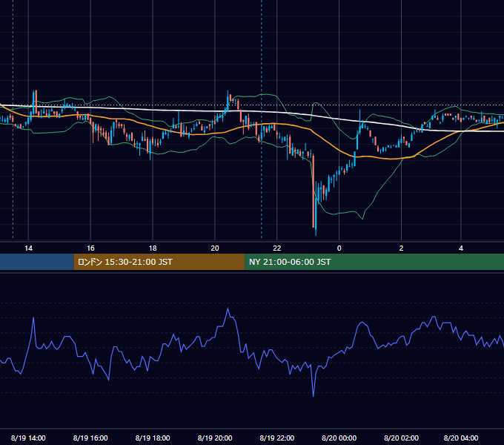
Task: Click the hour label 16 below candles
Action: click(90, 248)
